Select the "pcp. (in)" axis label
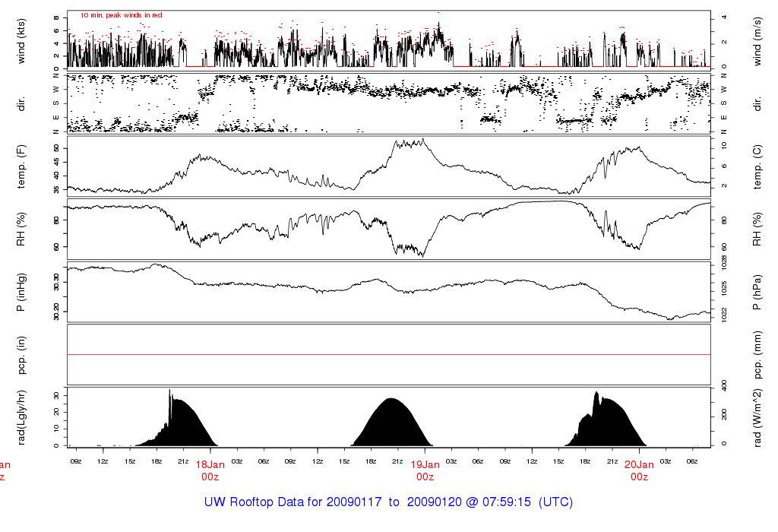The width and height of the screenshot is (778, 532). [x=21, y=355]
